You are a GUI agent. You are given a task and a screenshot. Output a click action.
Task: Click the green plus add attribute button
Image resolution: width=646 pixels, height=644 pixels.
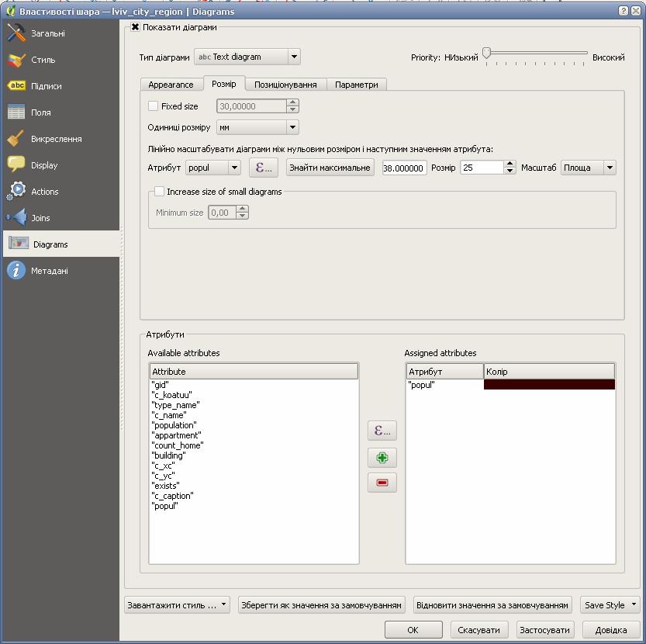[382, 458]
